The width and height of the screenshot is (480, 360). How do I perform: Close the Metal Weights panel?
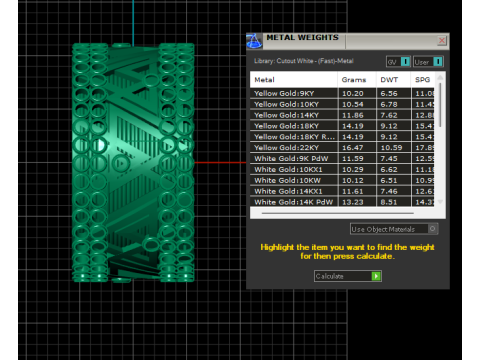[x=442, y=41]
